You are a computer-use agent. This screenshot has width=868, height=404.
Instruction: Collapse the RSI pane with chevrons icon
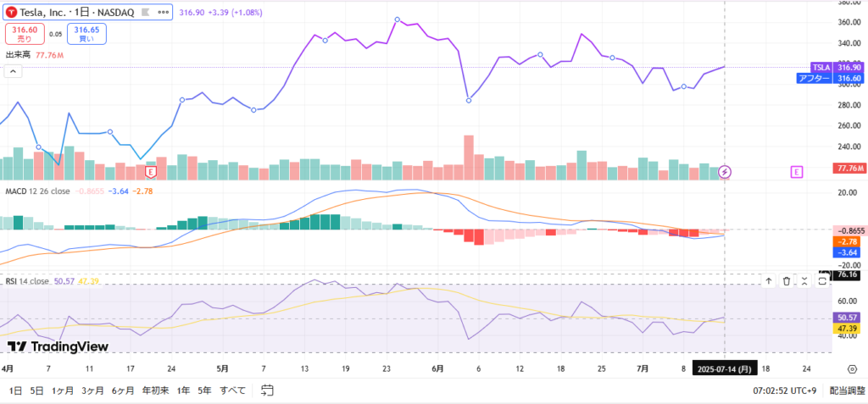point(804,282)
